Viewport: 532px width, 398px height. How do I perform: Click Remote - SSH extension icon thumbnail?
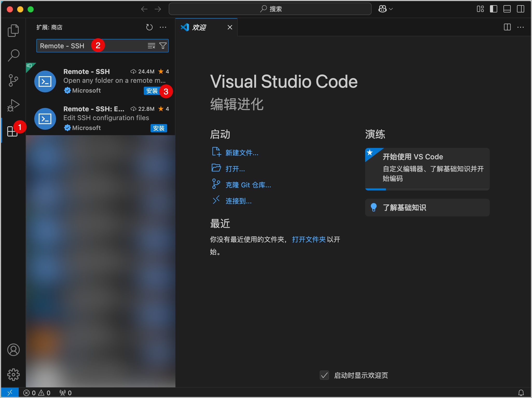45,81
